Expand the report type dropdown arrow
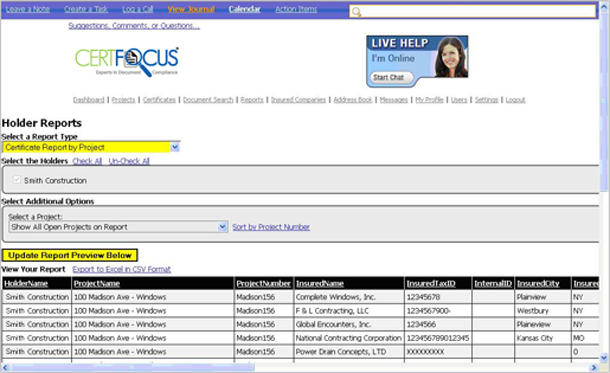The image size is (610, 373). [x=175, y=147]
